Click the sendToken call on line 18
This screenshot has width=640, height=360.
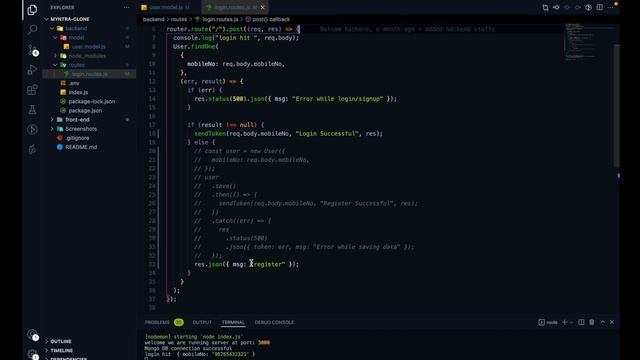[x=288, y=133]
